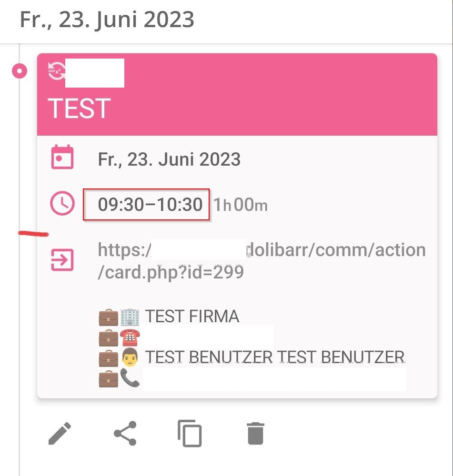
Task: Tap the location arrow-box icon
Action: coord(62,260)
